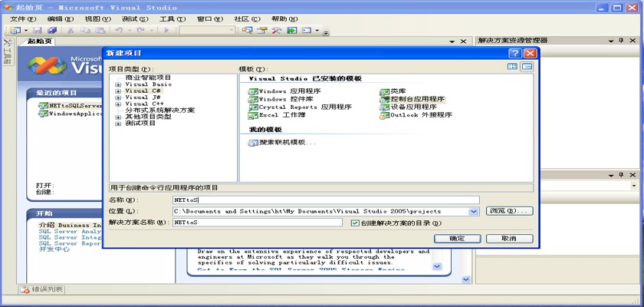This screenshot has height=307, width=644.
Task: Click the Redo arrow toolbar icon
Action: [140, 31]
